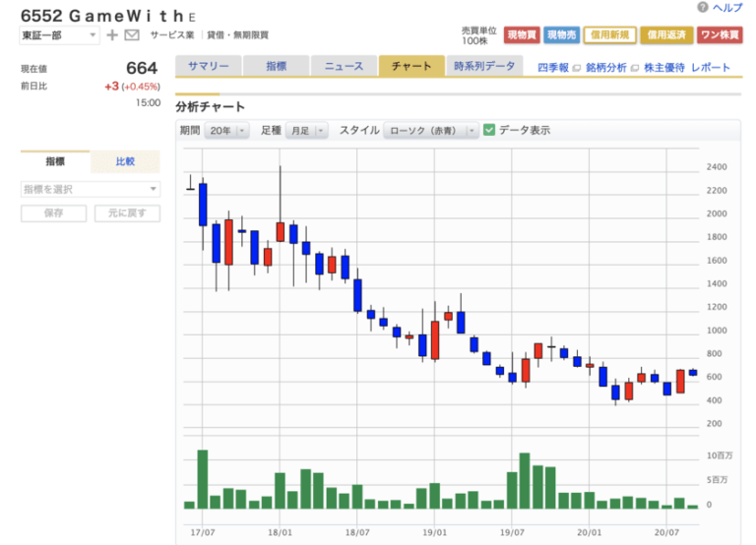This screenshot has width=756, height=545.
Task: Click the 現物売 sell button
Action: (x=561, y=35)
